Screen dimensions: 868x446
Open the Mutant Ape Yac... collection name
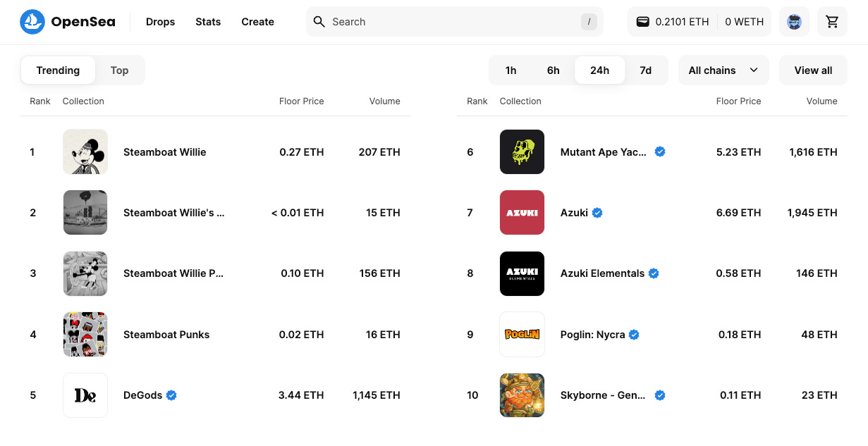coord(604,151)
